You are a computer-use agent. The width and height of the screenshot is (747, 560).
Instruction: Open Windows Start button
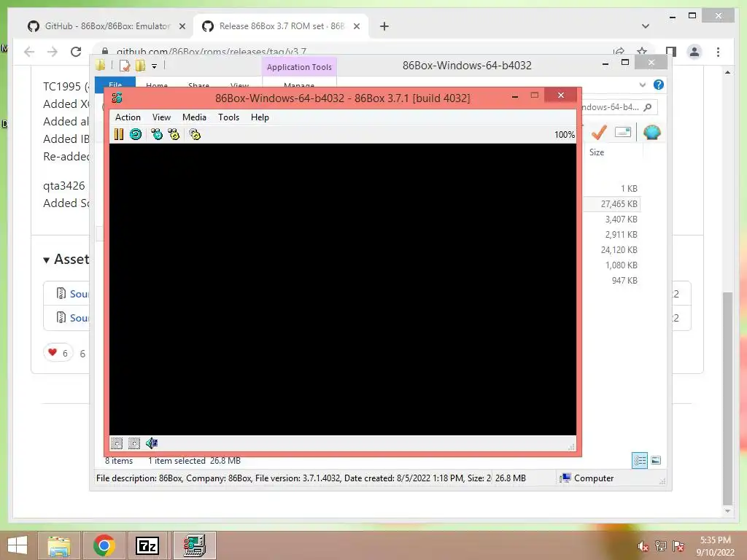pyautogui.click(x=18, y=545)
